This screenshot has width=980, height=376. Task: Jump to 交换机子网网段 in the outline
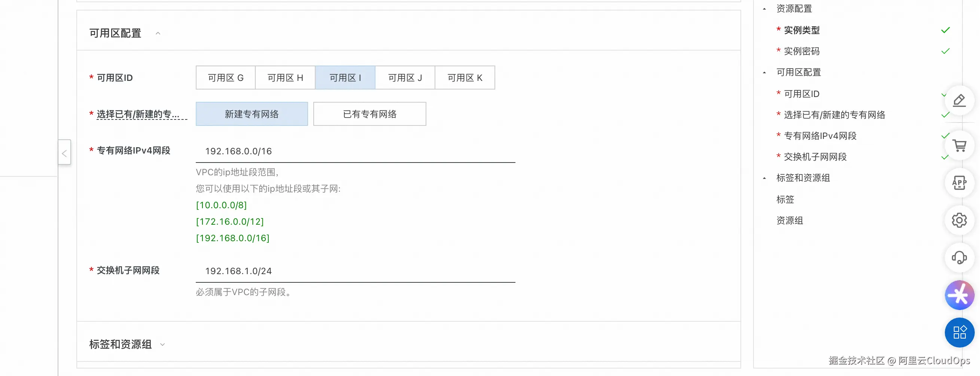pos(815,157)
